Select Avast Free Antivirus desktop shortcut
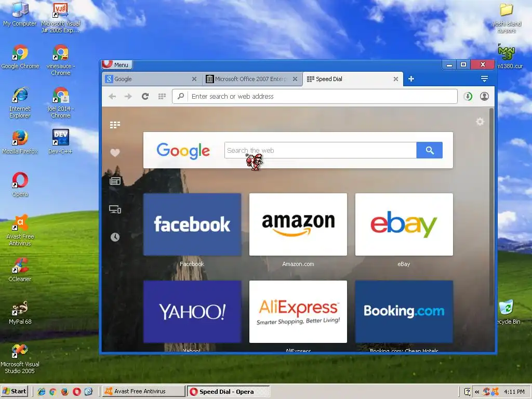The height and width of the screenshot is (399, 532). point(20,230)
